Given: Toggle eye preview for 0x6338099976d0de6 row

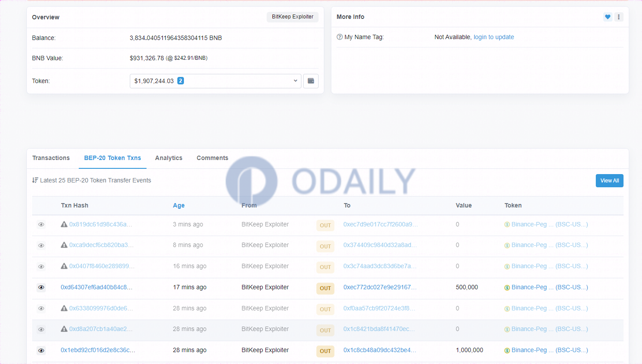Looking at the screenshot, I should tap(41, 309).
